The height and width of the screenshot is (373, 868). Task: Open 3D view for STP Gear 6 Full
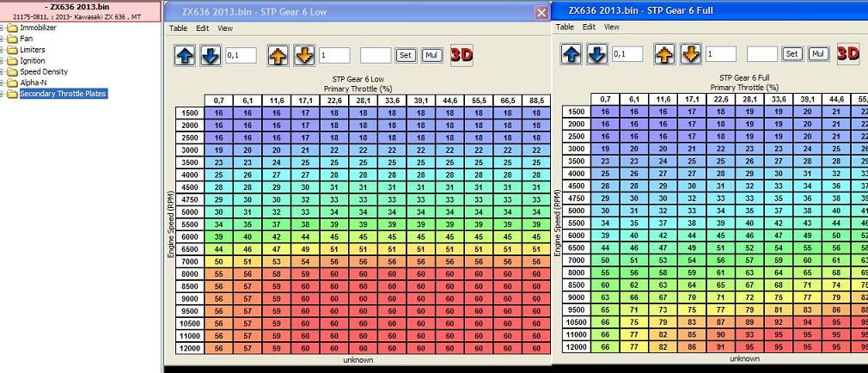pos(848,53)
